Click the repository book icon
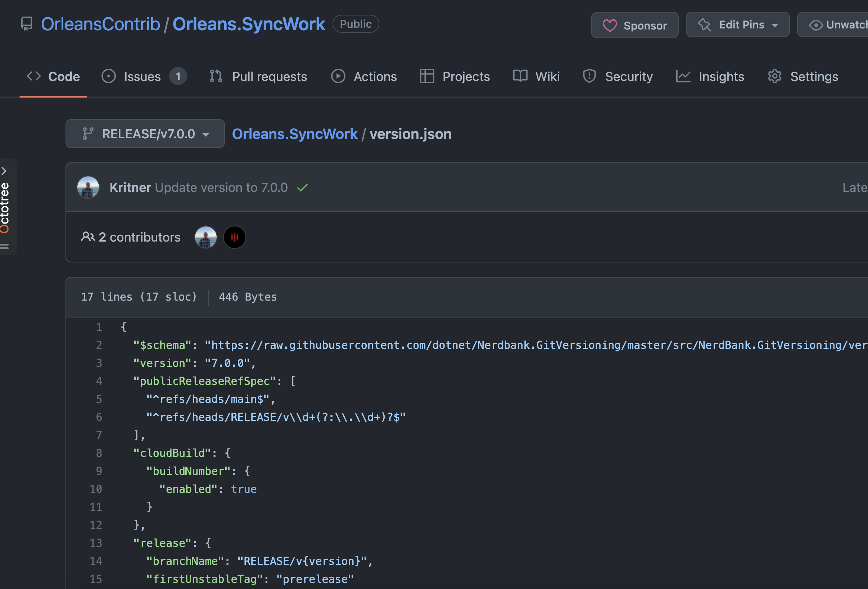The image size is (868, 589). click(x=27, y=24)
